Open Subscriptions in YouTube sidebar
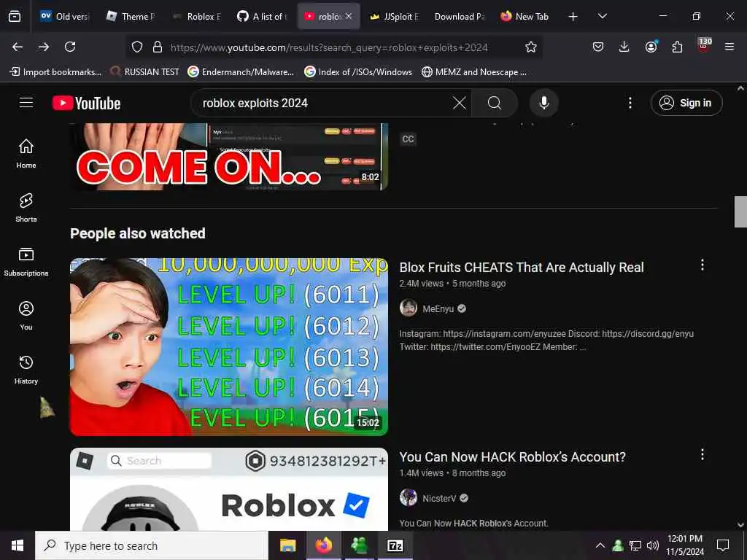This screenshot has height=560, width=747. [x=26, y=262]
